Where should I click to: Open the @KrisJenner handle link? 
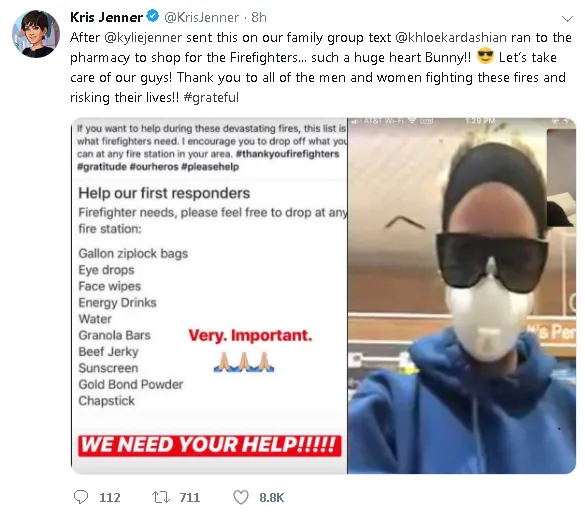[201, 17]
